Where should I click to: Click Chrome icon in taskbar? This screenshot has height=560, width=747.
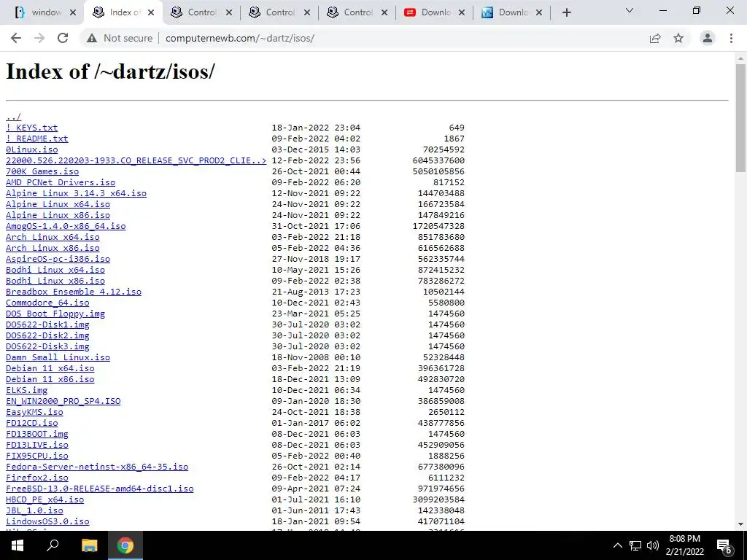(x=125, y=545)
